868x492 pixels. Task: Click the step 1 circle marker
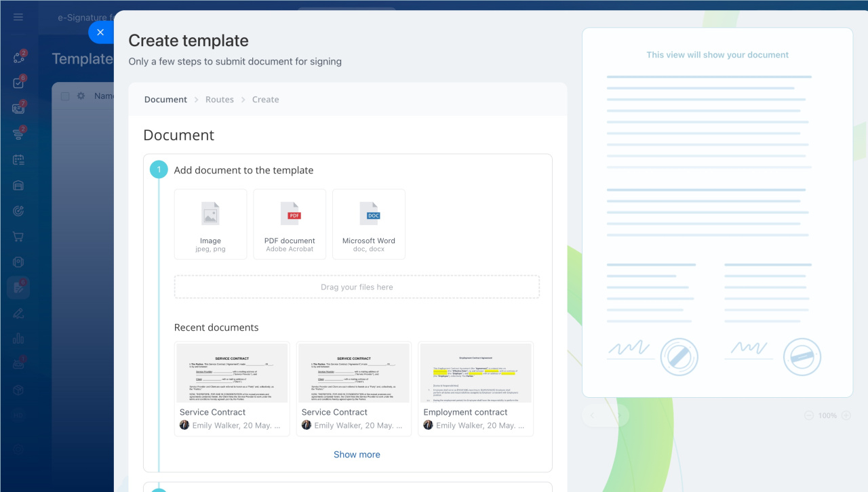coord(159,169)
